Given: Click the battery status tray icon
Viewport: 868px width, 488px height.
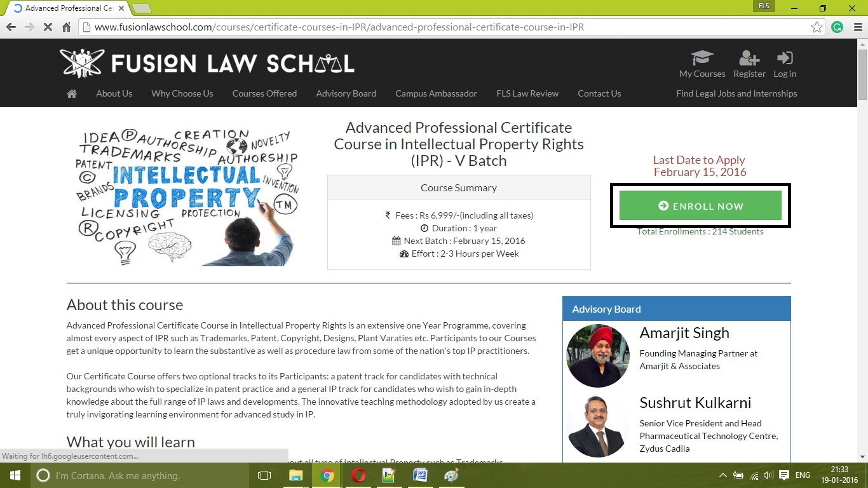Looking at the screenshot, I should point(738,475).
